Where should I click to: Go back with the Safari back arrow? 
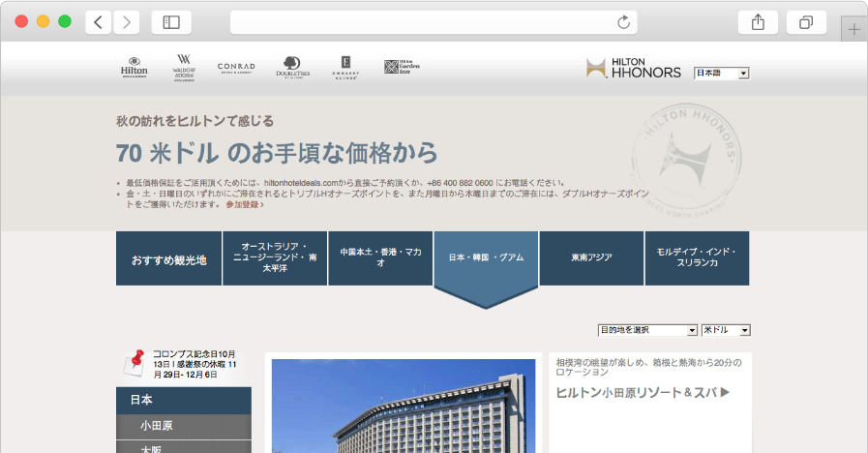click(99, 22)
